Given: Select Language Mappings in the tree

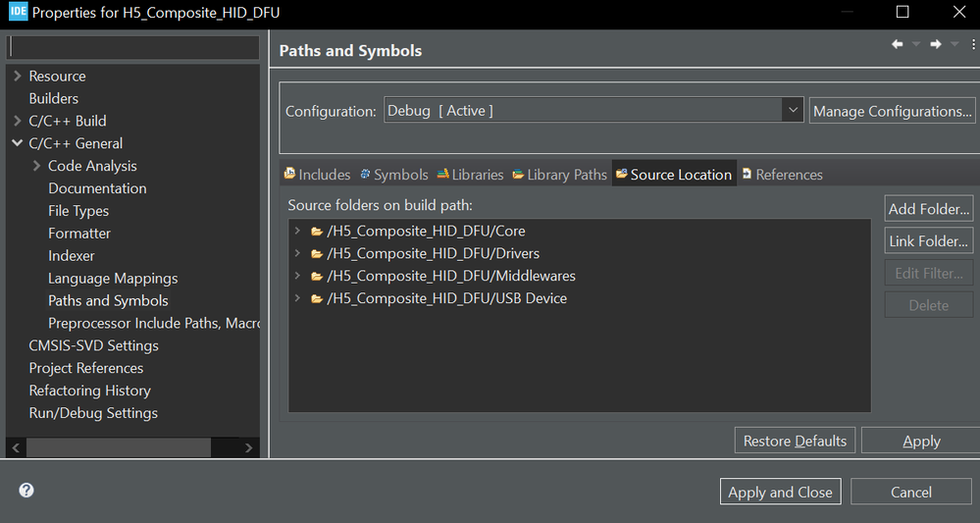Looking at the screenshot, I should [113, 279].
